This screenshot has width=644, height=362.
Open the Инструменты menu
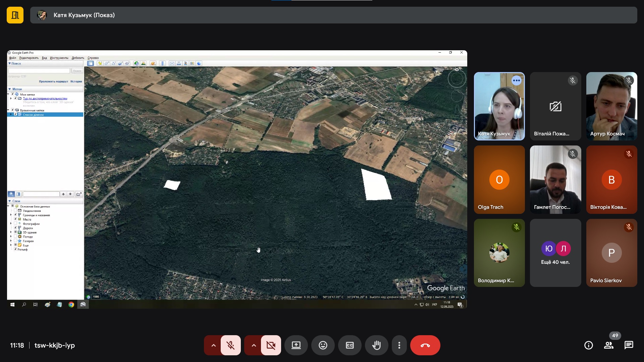59,58
